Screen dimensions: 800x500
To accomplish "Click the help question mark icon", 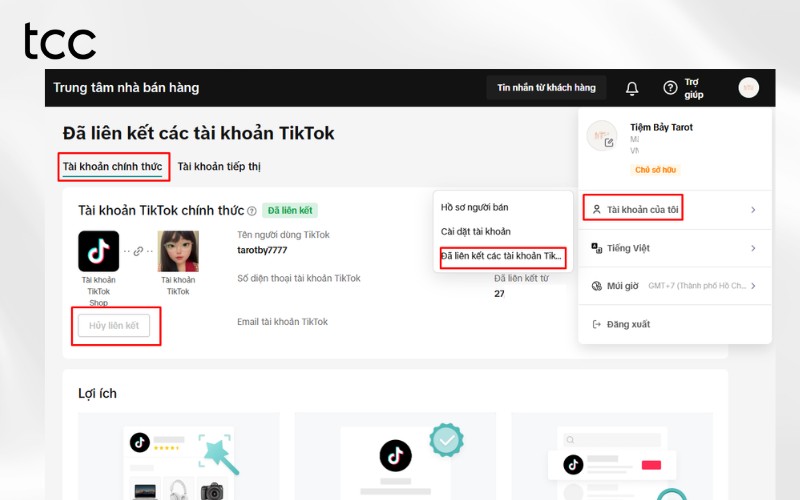I will coord(670,88).
